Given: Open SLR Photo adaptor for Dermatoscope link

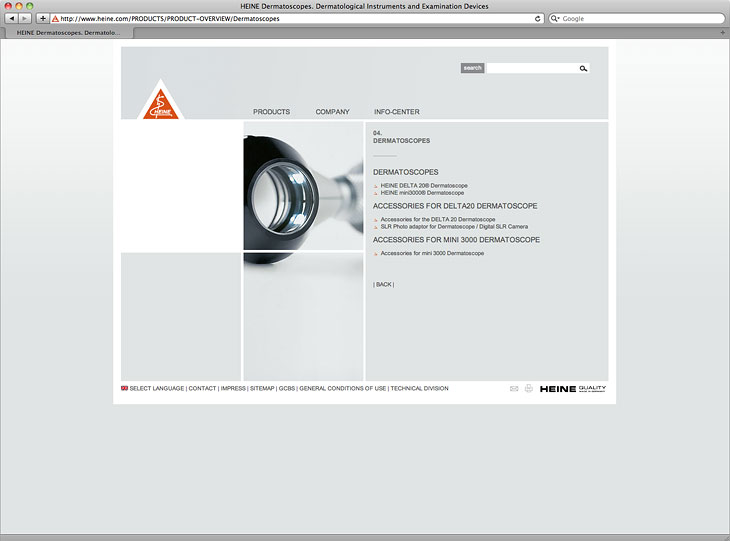Looking at the screenshot, I should tap(454, 227).
